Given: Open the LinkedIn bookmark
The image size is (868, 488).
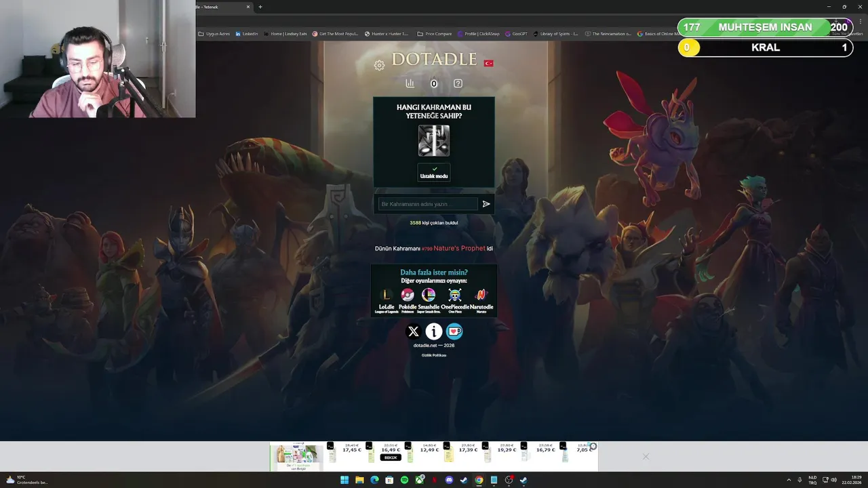Looking at the screenshot, I should (x=247, y=33).
